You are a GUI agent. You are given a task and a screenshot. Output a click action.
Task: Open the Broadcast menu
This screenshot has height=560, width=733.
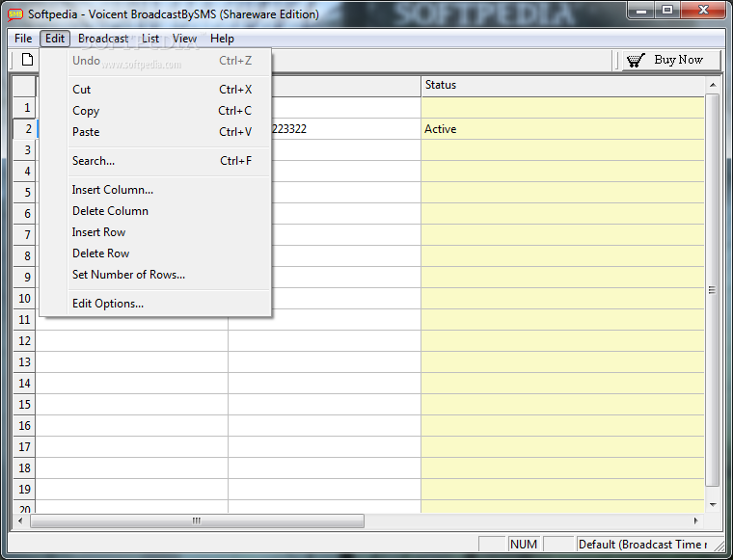point(103,39)
